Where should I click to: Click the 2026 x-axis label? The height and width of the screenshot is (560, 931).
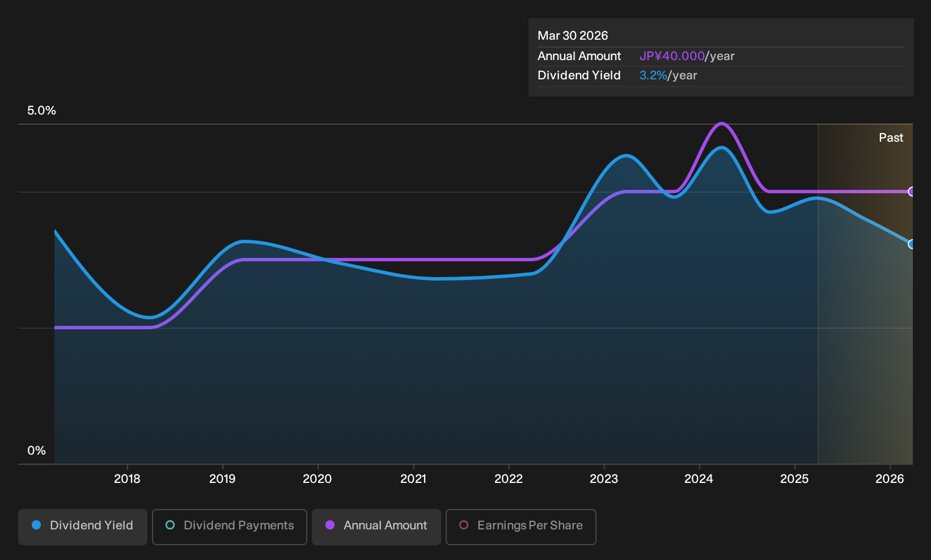pyautogui.click(x=890, y=479)
